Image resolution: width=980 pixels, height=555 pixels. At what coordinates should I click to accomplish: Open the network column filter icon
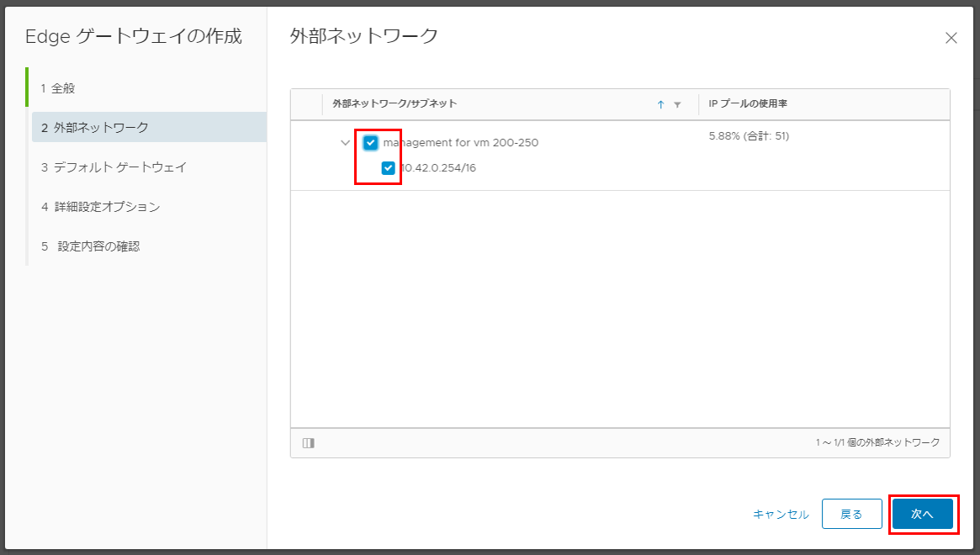pos(677,104)
